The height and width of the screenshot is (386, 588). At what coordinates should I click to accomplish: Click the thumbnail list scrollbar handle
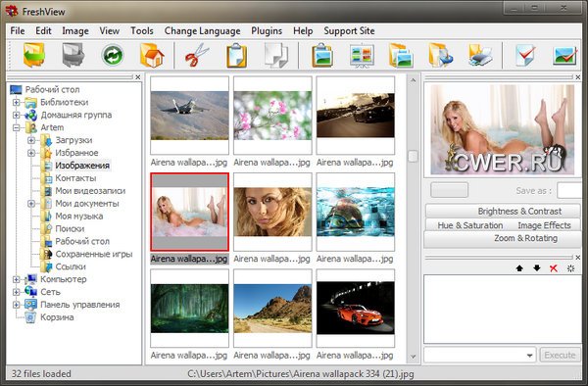413,157
